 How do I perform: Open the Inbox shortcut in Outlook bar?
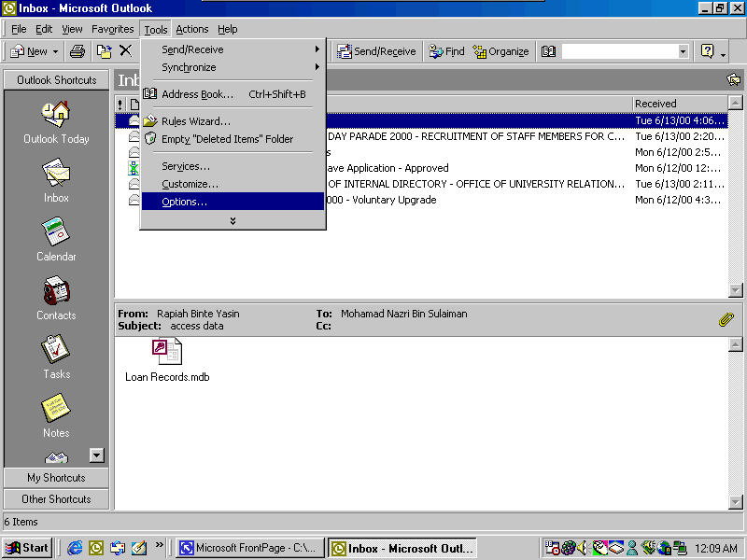click(56, 180)
